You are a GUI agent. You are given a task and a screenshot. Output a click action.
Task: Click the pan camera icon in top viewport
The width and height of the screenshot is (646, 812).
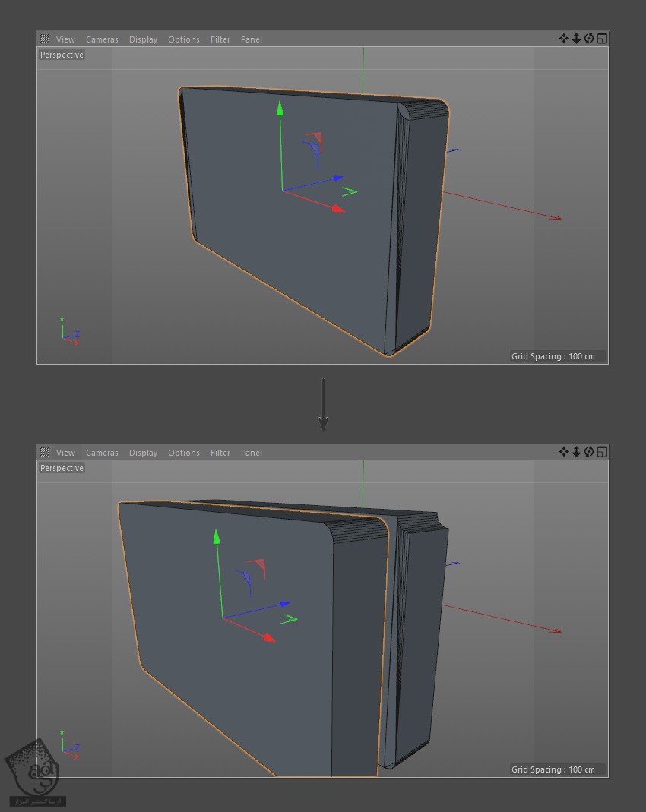coord(563,39)
